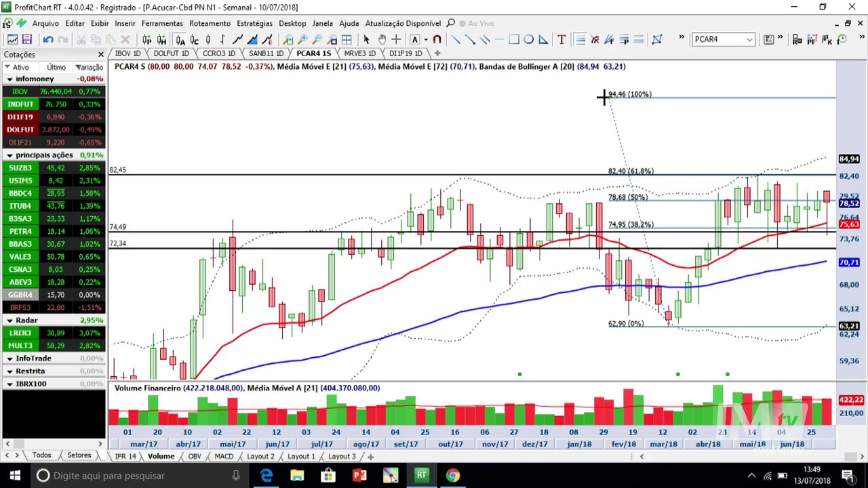Expand the IBRX100 watchlist group
Screen dimensions: 868x488
coord(9,384)
